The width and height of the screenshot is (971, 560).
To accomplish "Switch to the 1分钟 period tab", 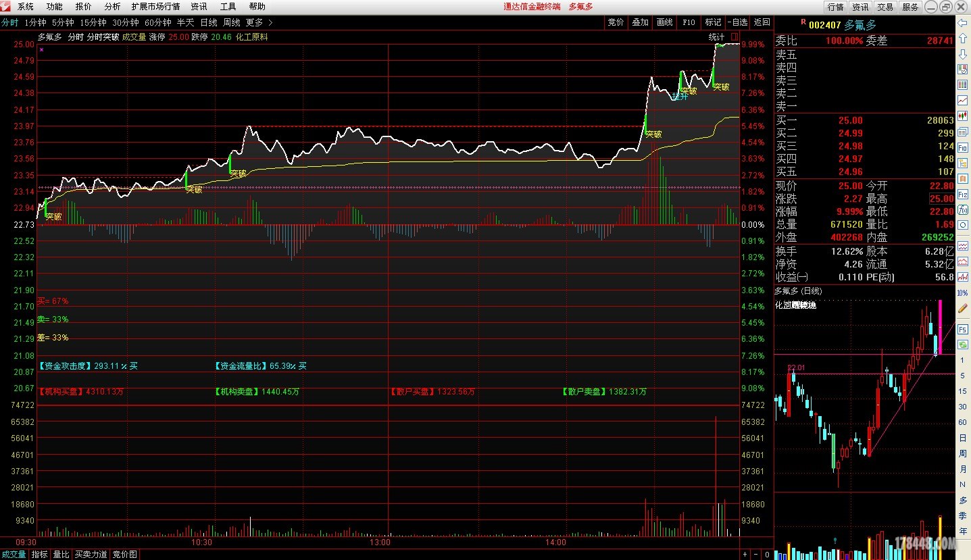I will [35, 22].
